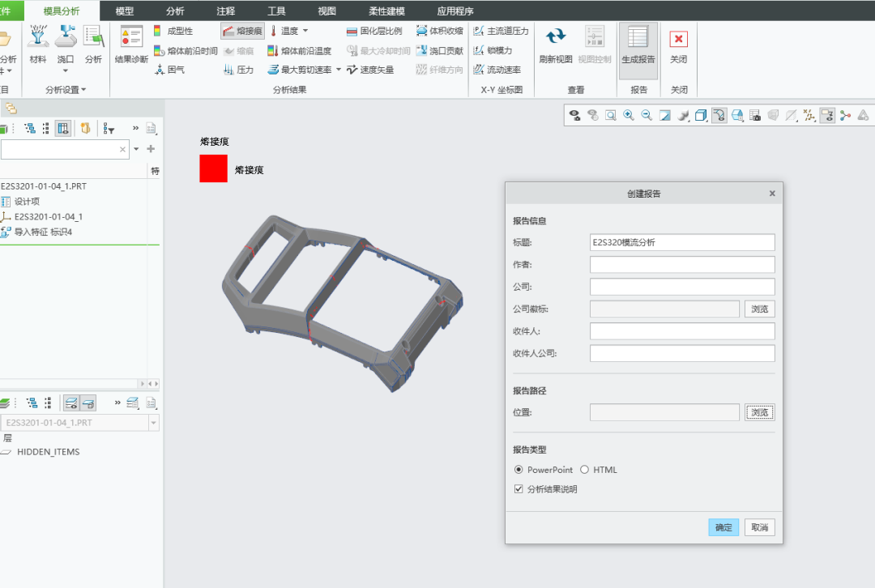The height and width of the screenshot is (588, 875).
Task: Expand 分析设置 group dropdown
Action: pyautogui.click(x=66, y=90)
